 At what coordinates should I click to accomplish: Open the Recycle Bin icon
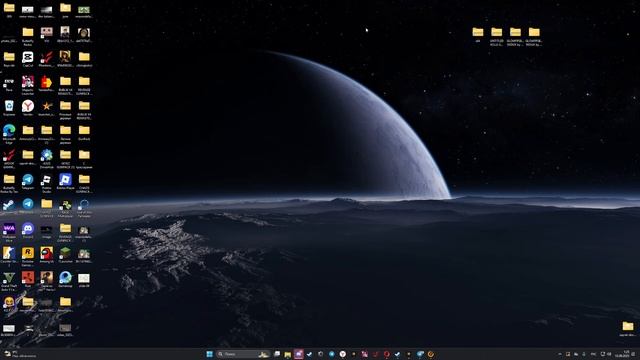[9, 106]
